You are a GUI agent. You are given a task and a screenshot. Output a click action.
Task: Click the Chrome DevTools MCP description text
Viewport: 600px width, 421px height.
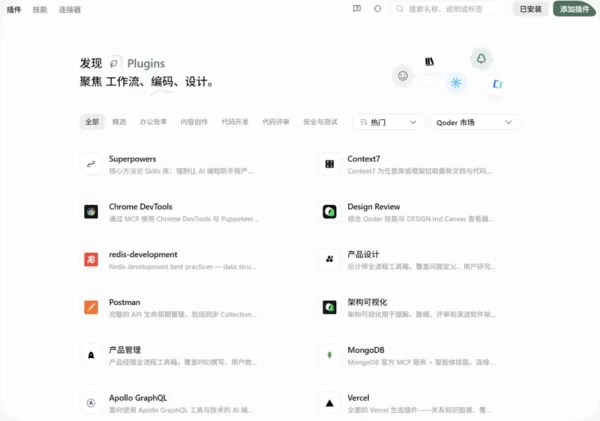click(x=184, y=219)
